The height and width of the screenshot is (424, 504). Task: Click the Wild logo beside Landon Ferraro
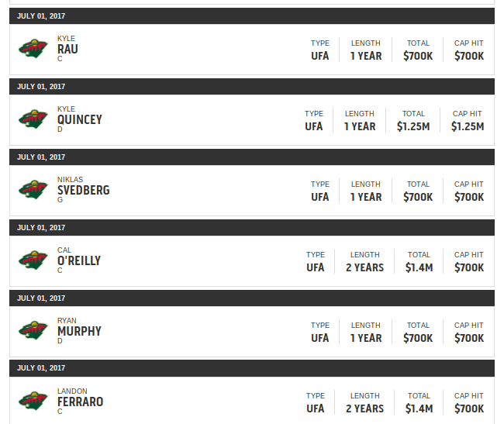point(33,401)
